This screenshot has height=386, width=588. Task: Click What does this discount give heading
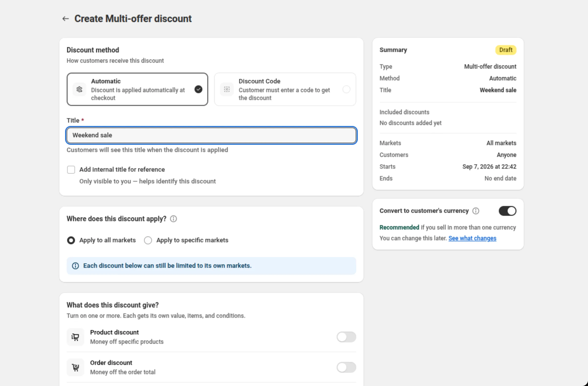pyautogui.click(x=112, y=305)
